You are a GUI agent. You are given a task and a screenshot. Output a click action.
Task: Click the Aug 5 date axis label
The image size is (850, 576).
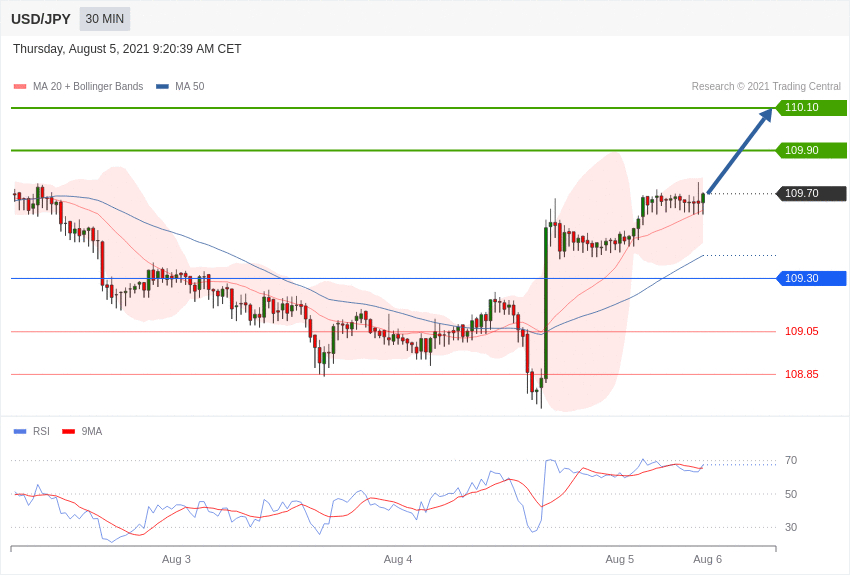[620, 559]
